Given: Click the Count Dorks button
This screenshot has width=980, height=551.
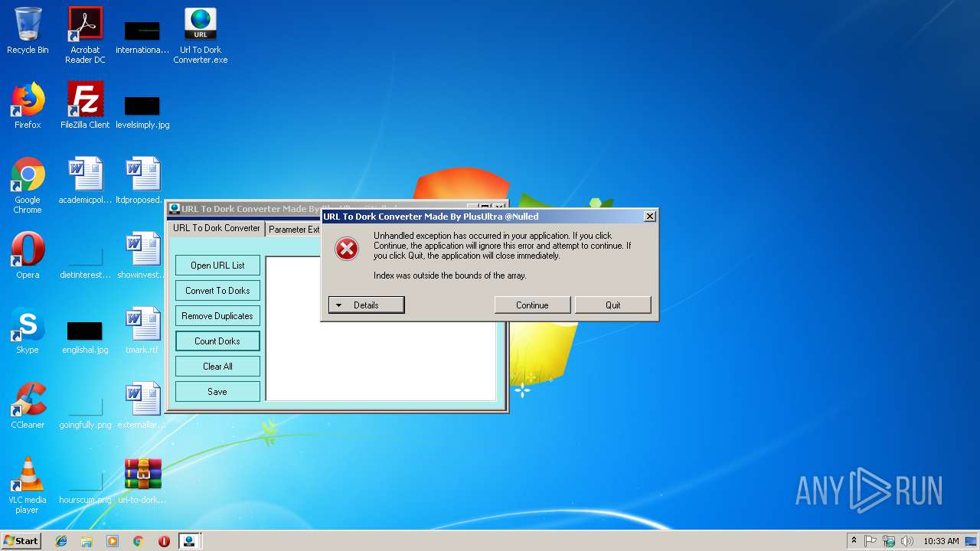Looking at the screenshot, I should (x=217, y=341).
